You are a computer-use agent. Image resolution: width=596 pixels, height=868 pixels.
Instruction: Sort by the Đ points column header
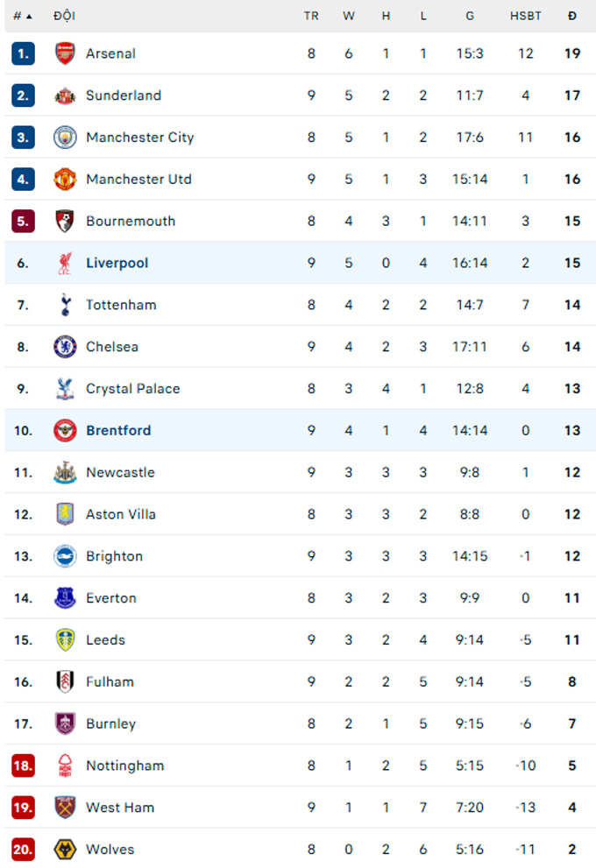coord(572,16)
